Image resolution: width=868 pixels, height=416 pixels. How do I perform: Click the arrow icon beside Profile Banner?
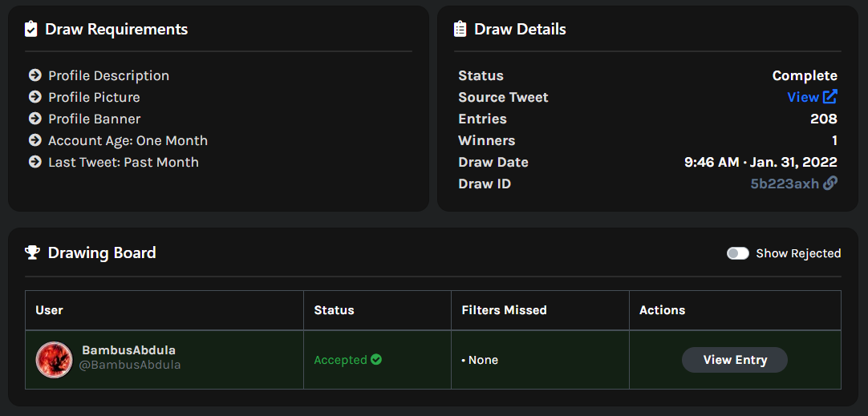point(34,119)
